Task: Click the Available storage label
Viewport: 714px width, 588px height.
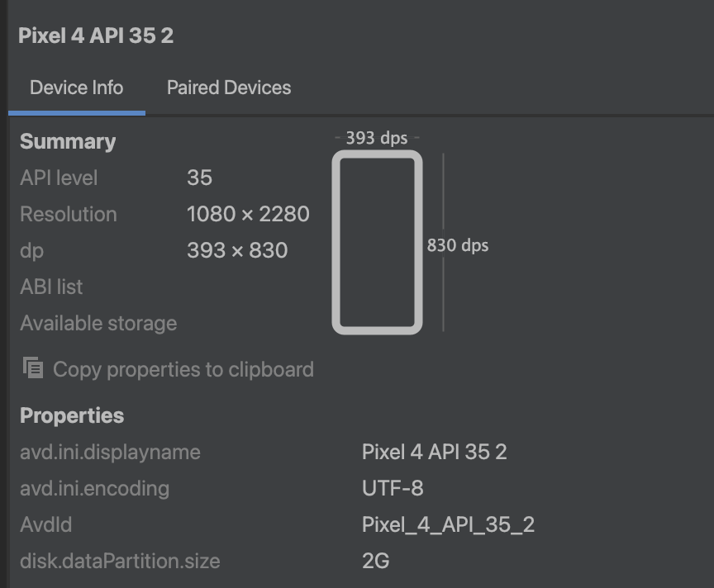Action: click(x=98, y=323)
